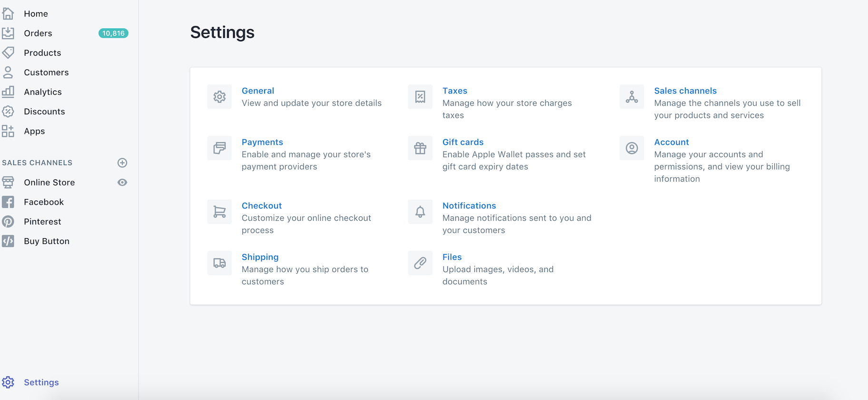
Task: Open the Buy Button channel
Action: (47, 241)
